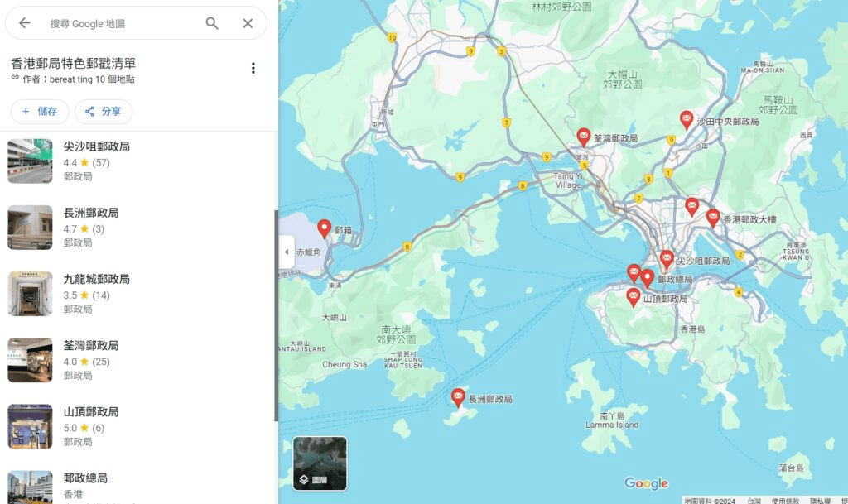Click the map pin left of 香港郵政大樓 pin

point(691,206)
